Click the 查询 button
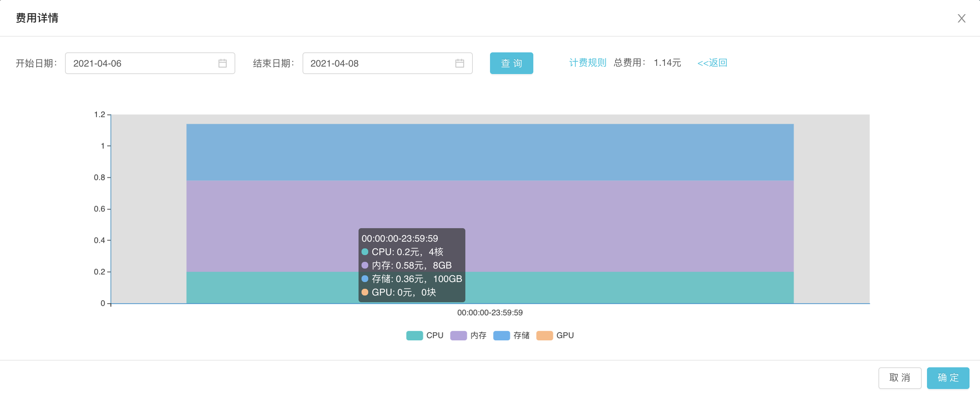 pos(511,63)
